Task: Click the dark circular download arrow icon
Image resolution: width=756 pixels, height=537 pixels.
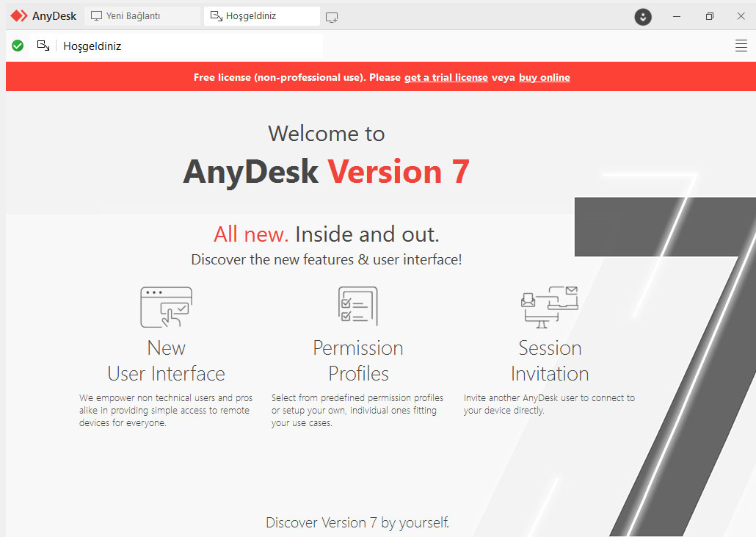Action: [x=643, y=16]
